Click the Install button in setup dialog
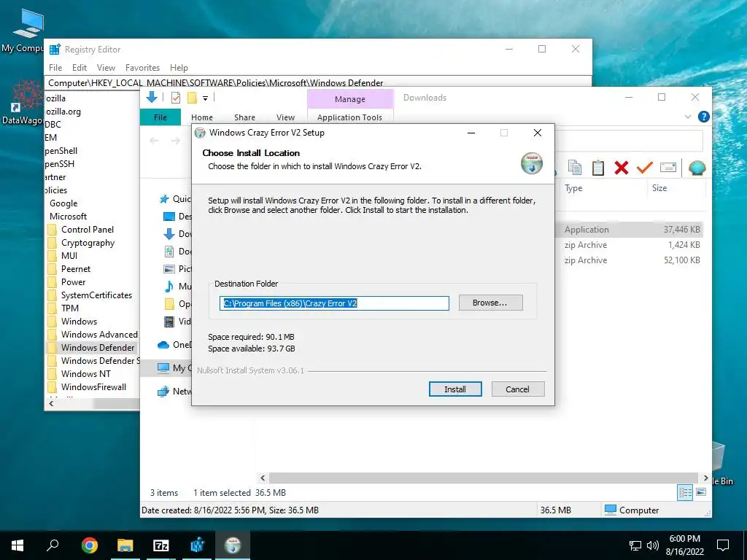Image resolution: width=747 pixels, height=560 pixels. pos(455,389)
